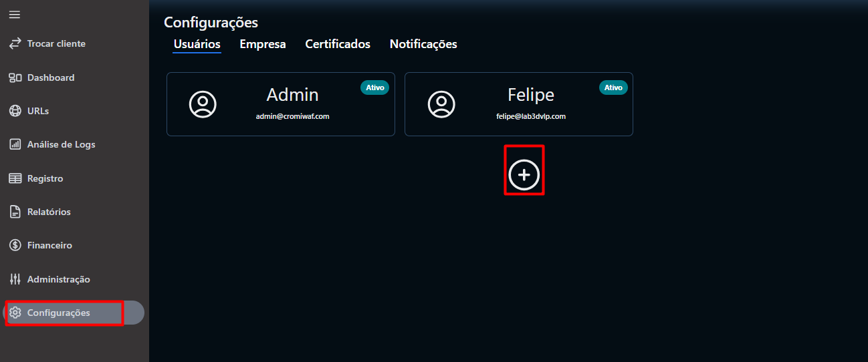Click the Configurações gear icon
868x362 pixels.
click(x=15, y=313)
